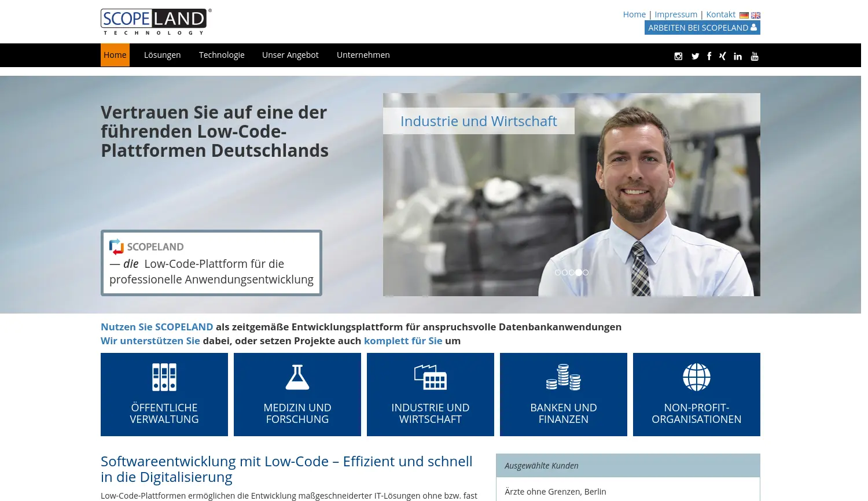Switch language using the English flag
Viewport: 868px width, 501px height.
coord(756,15)
